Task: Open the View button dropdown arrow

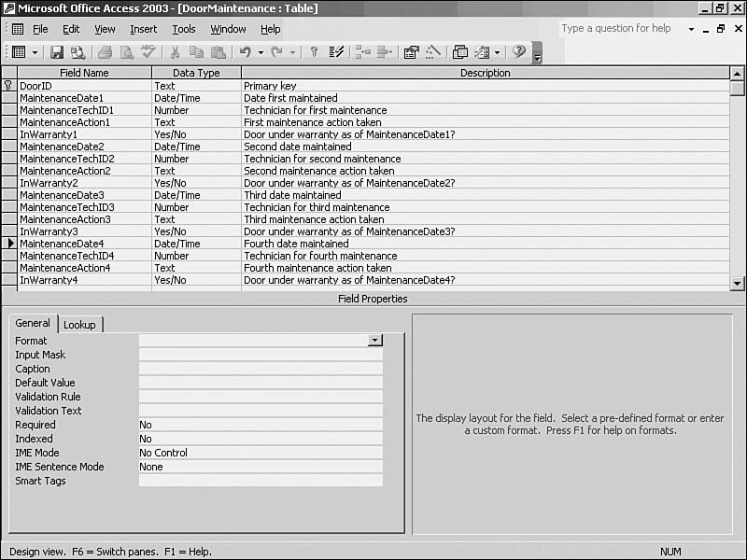Action: pos(35,52)
